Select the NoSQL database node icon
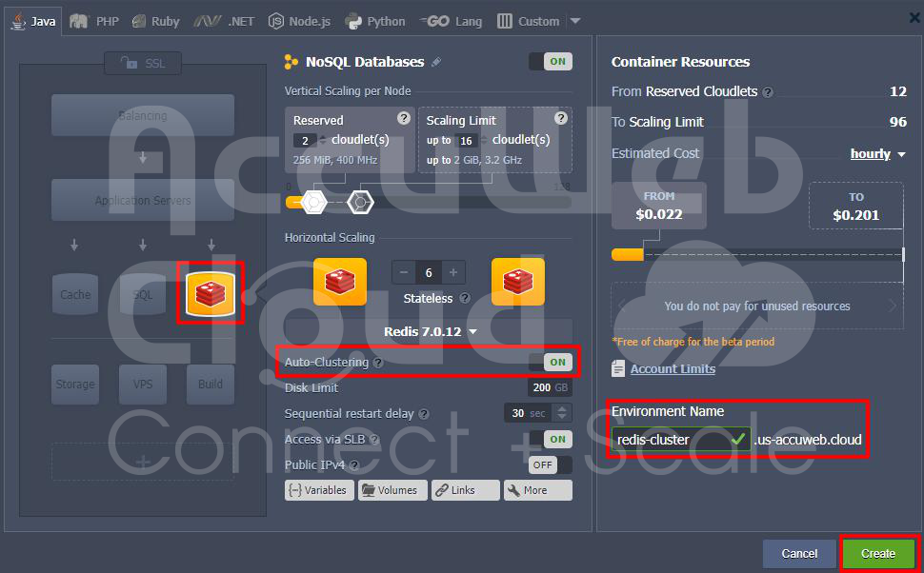The image size is (924, 573). click(211, 293)
